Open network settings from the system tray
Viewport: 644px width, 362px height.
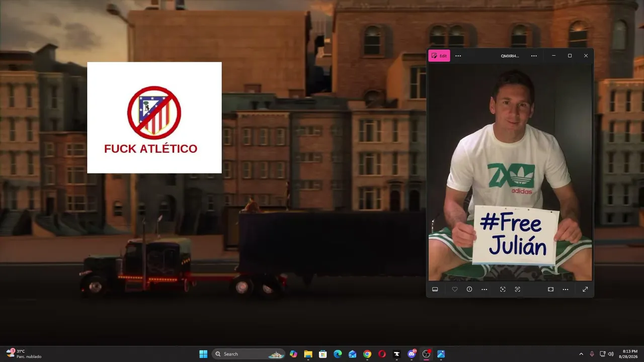pyautogui.click(x=603, y=354)
